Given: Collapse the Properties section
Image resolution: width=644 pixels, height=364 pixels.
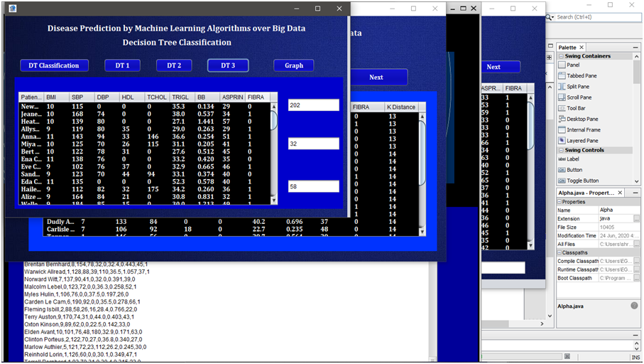Looking at the screenshot, I should point(560,202).
